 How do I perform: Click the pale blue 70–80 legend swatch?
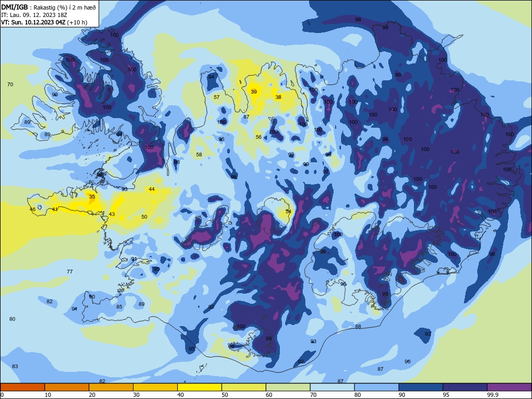332,387
